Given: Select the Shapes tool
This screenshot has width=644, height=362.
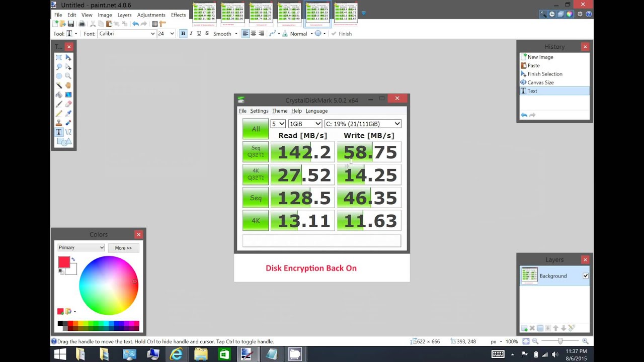Looking at the screenshot, I should (64, 142).
